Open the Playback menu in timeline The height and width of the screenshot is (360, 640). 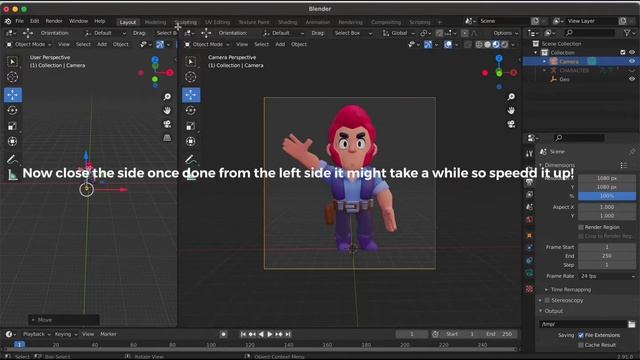36,334
